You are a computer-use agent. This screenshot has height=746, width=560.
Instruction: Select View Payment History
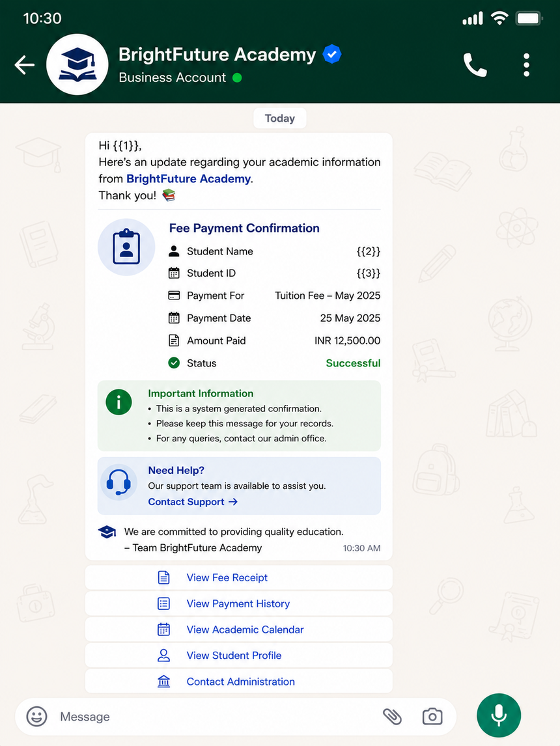(x=239, y=603)
